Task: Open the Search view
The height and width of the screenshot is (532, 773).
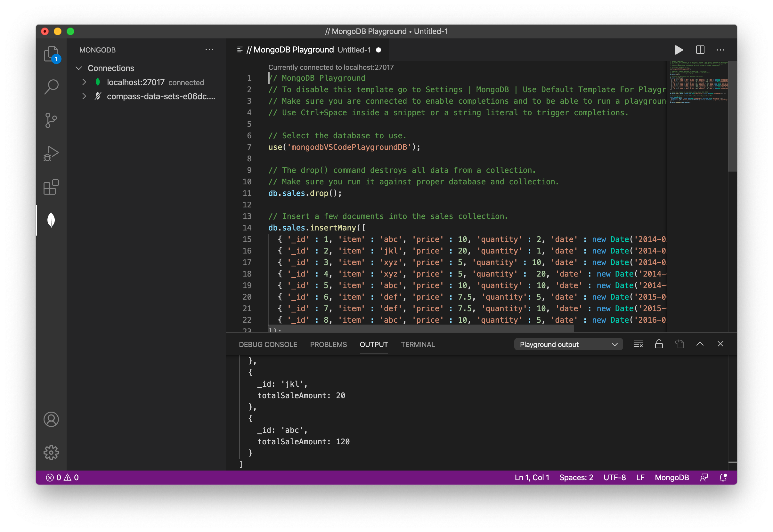Action: tap(51, 87)
